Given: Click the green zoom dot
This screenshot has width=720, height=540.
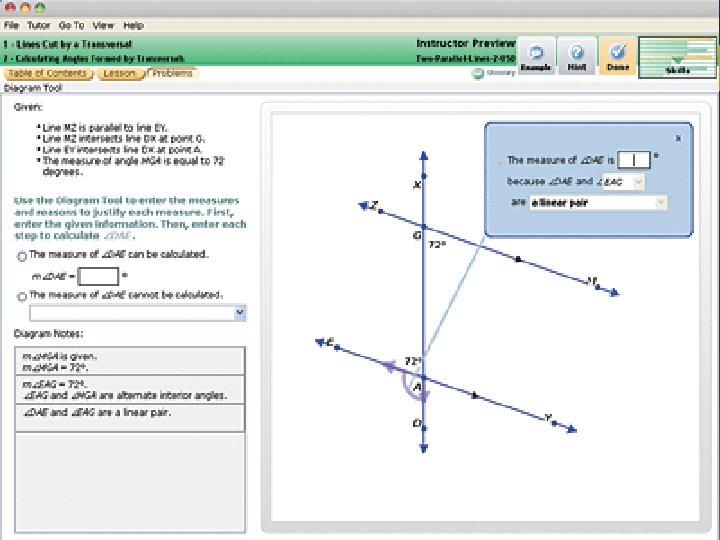Looking at the screenshot, I should point(40,7).
